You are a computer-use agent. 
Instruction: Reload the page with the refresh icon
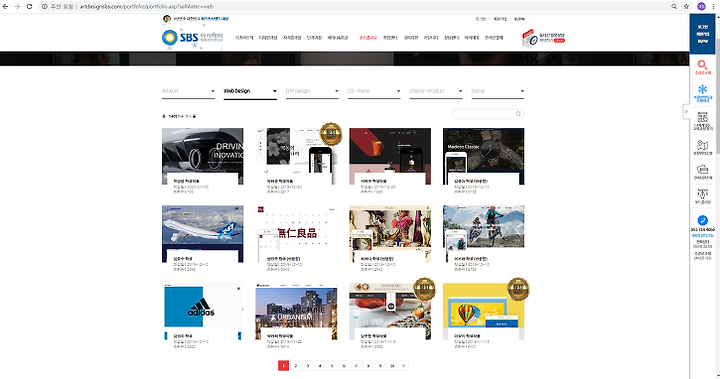[29, 6]
